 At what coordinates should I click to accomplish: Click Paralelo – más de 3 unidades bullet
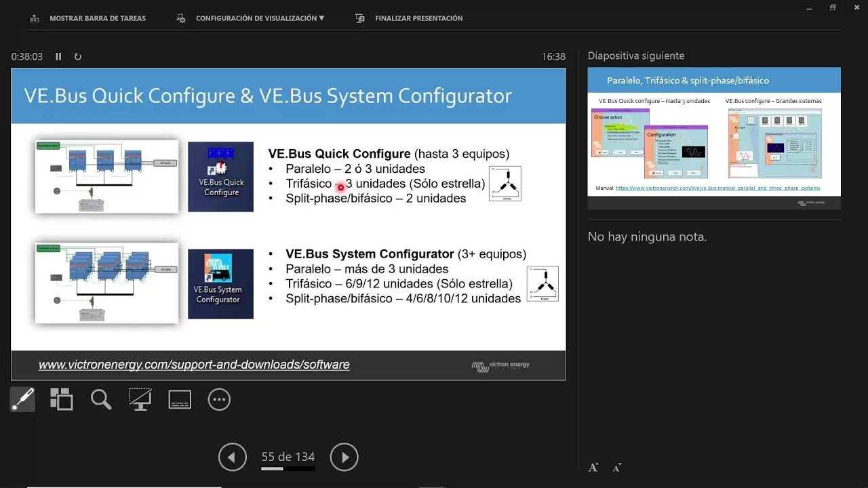(x=367, y=269)
